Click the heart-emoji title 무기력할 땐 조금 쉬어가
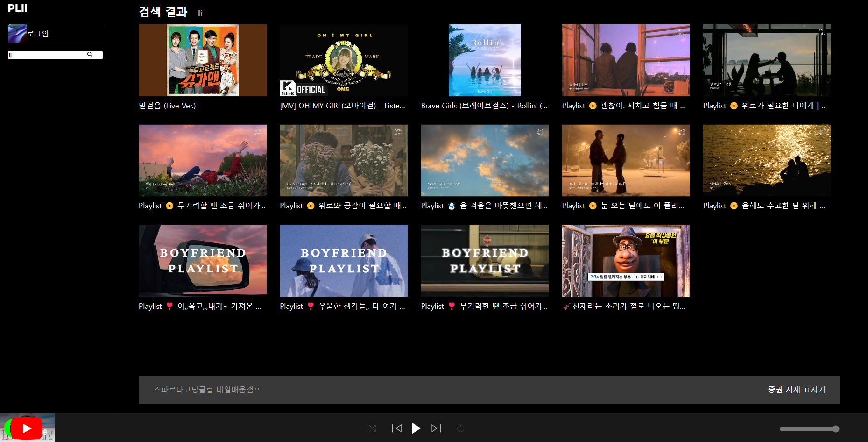The height and width of the screenshot is (442, 868). click(x=484, y=306)
